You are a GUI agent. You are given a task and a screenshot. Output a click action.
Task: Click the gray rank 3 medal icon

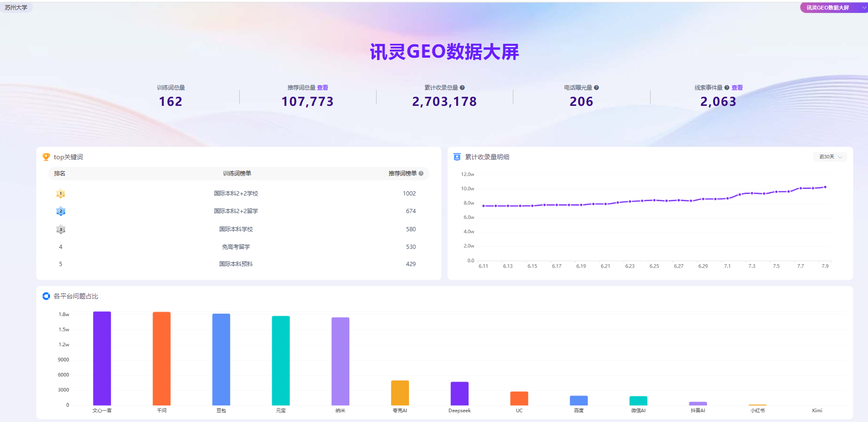point(61,229)
